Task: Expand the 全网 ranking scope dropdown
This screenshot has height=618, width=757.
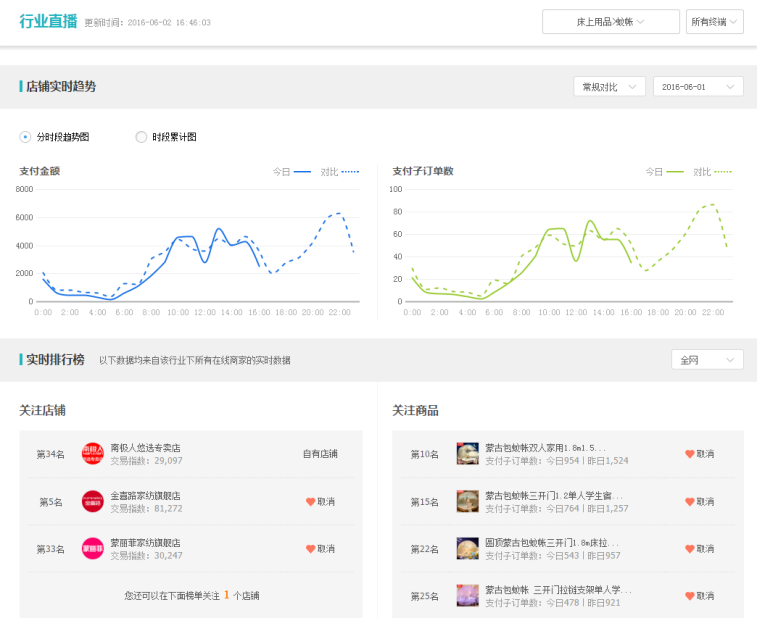Action: coord(706,359)
